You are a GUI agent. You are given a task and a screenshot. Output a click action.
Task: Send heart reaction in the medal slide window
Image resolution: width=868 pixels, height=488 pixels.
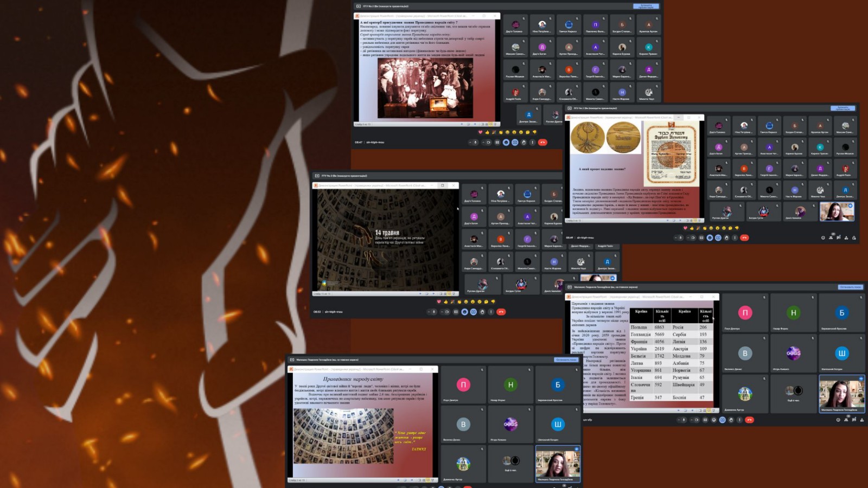685,228
